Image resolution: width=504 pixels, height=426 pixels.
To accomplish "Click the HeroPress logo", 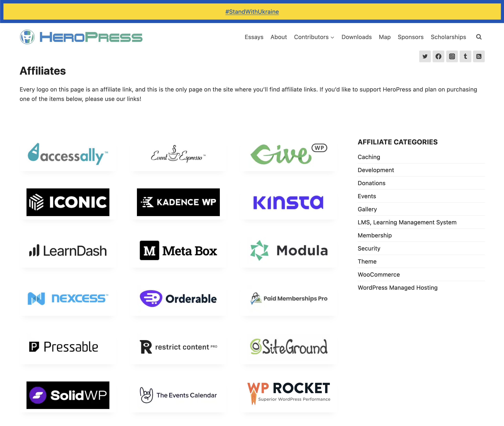I will 81,37.
